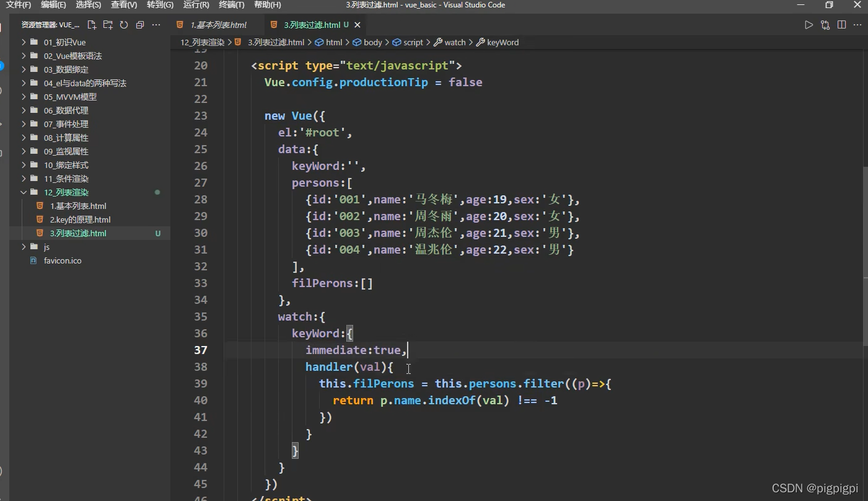
Task: Open the 帮助(H) menu
Action: tap(267, 5)
